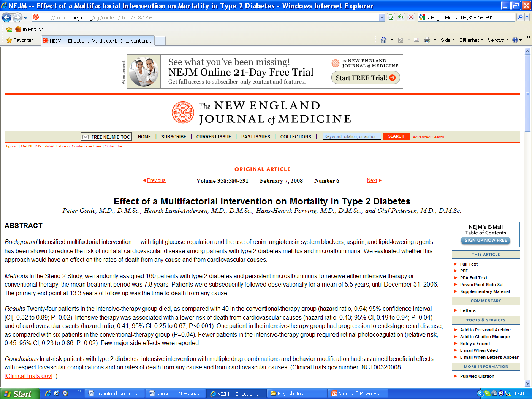The width and height of the screenshot is (532, 399).
Task: Select the NEJM article browser tab
Action: [98, 41]
